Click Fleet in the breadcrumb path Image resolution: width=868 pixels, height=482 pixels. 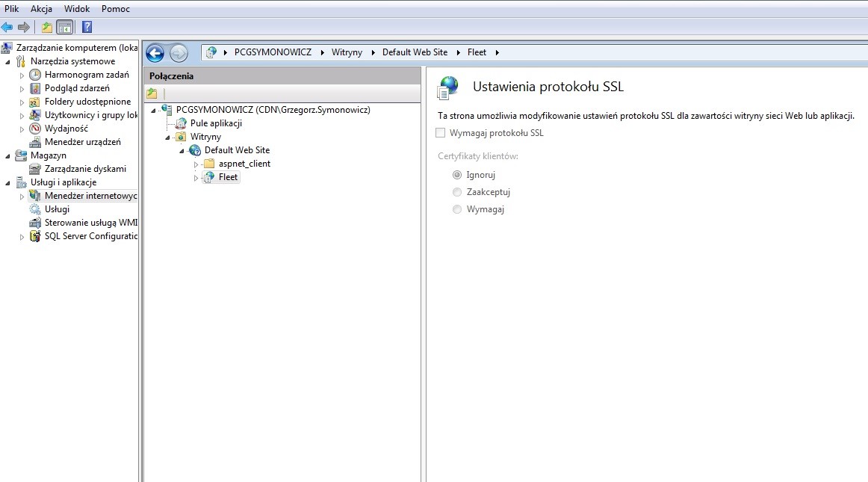(477, 52)
